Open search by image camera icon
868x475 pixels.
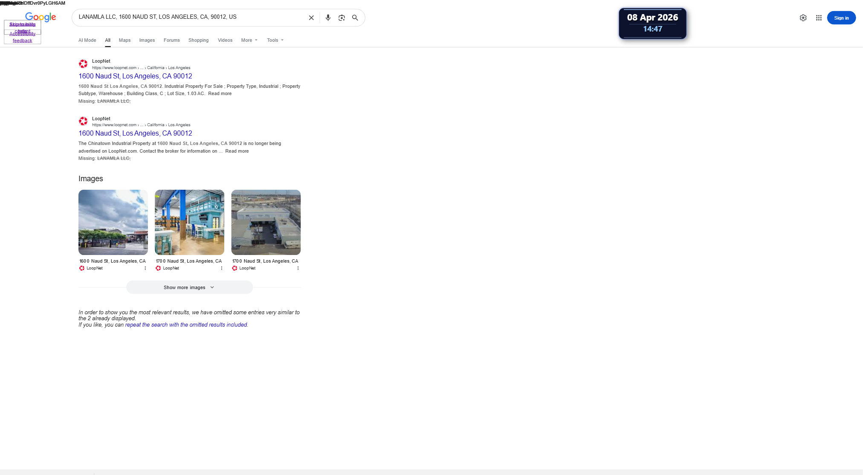[341, 18]
